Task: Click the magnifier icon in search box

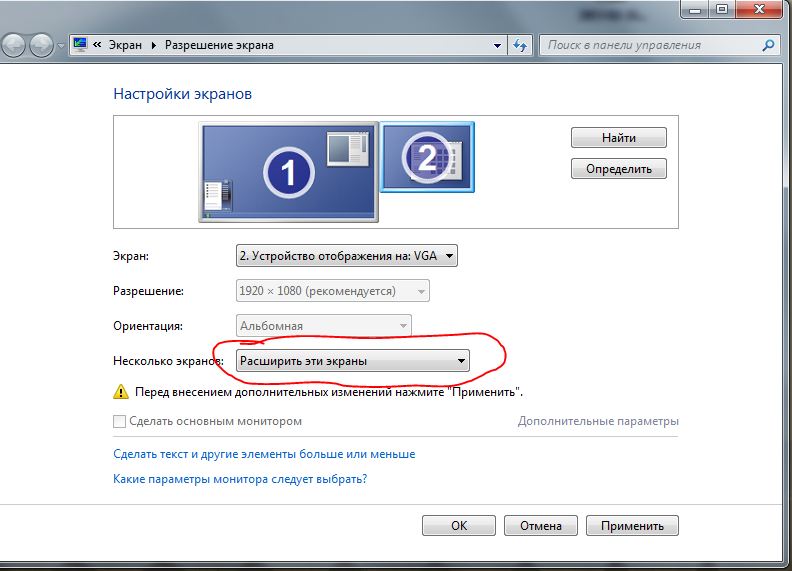Action: point(768,45)
